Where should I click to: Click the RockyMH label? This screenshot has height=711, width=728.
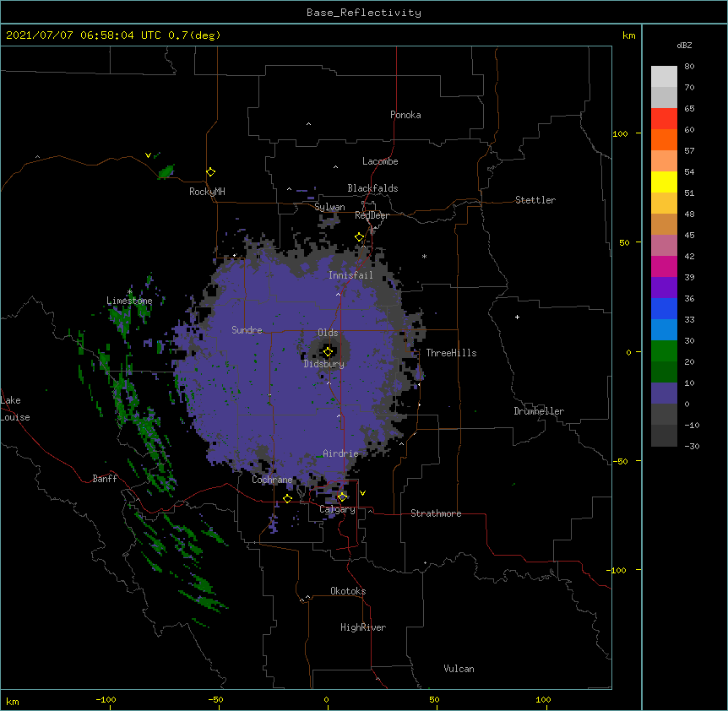pyautogui.click(x=207, y=192)
